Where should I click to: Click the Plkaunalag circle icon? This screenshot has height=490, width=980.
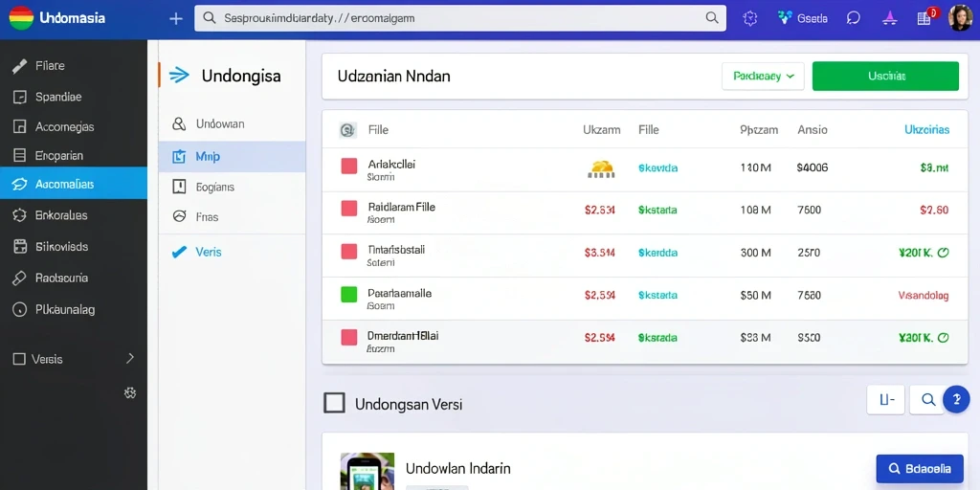pos(19,309)
